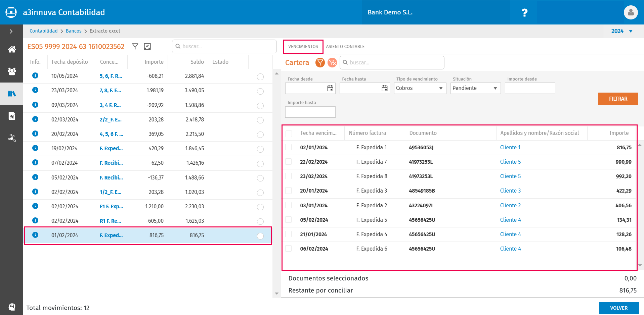Open the contacts group sidebar icon
The height and width of the screenshot is (315, 644).
(x=12, y=71)
